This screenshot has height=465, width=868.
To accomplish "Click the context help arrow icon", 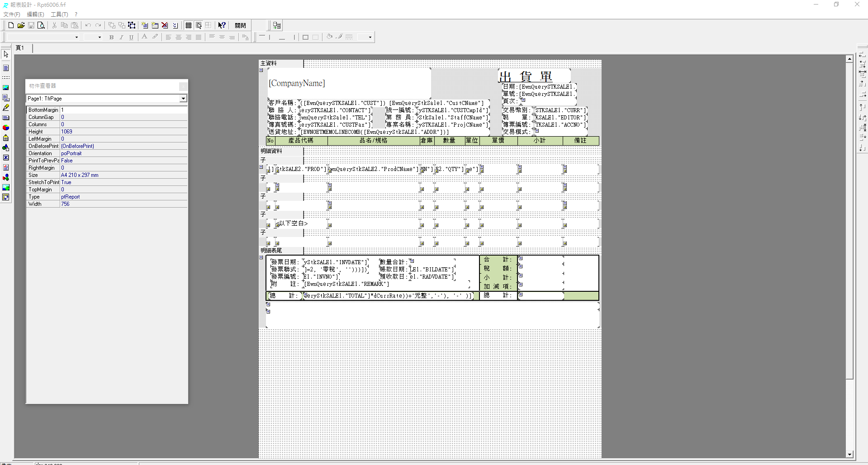I will click(x=222, y=25).
